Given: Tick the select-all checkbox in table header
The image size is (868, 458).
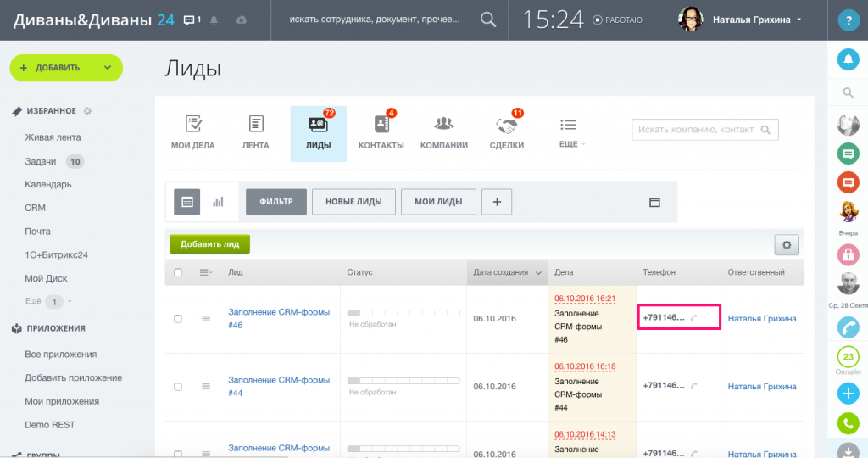Looking at the screenshot, I should coord(178,272).
